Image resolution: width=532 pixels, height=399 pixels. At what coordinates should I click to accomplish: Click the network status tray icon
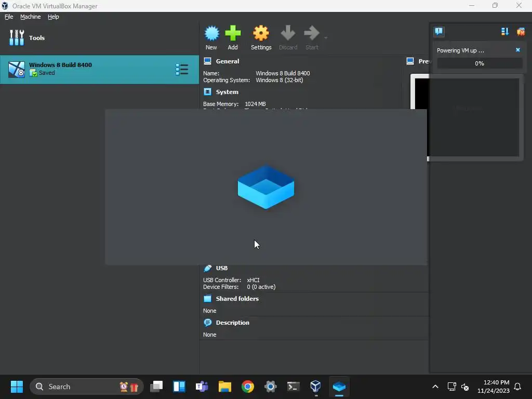click(451, 387)
